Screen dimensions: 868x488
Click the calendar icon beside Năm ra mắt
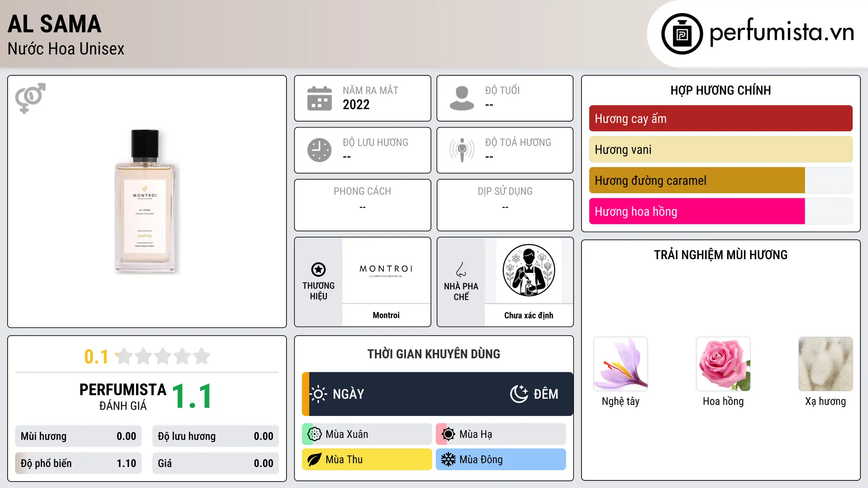[x=320, y=98]
